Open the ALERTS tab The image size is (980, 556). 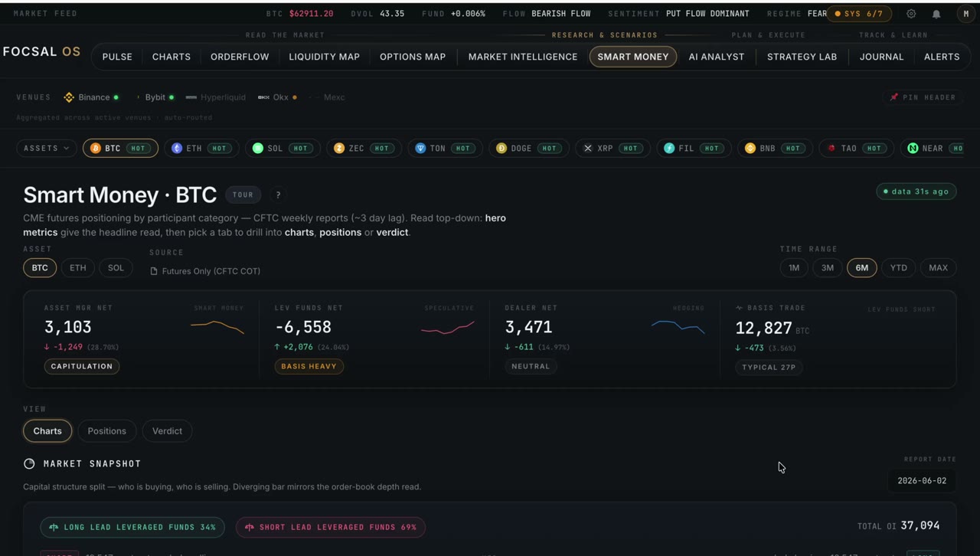click(942, 57)
